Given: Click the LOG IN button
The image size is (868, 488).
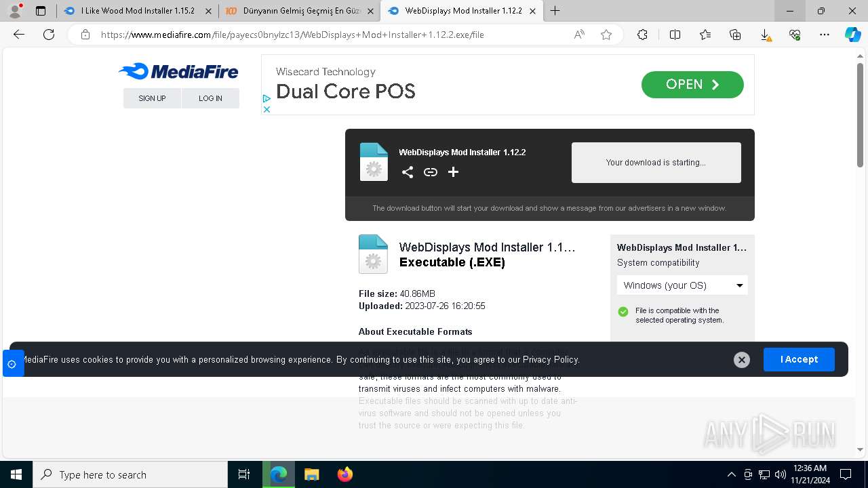Looking at the screenshot, I should coord(210,98).
